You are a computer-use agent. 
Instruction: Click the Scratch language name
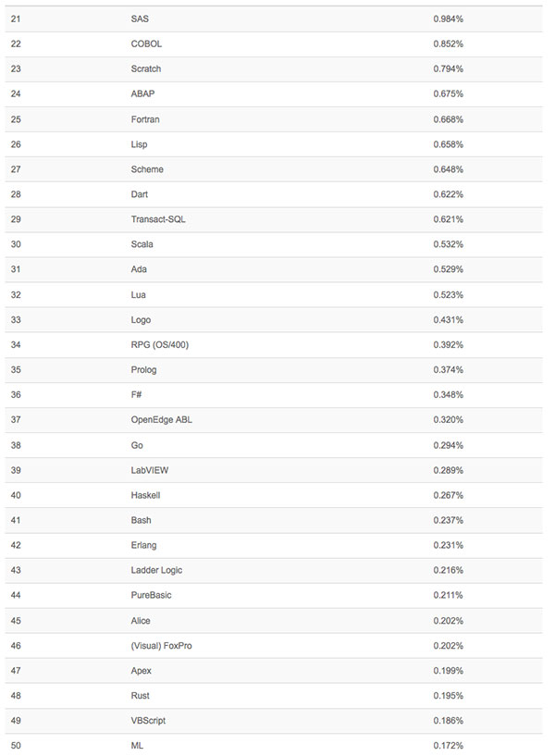146,69
